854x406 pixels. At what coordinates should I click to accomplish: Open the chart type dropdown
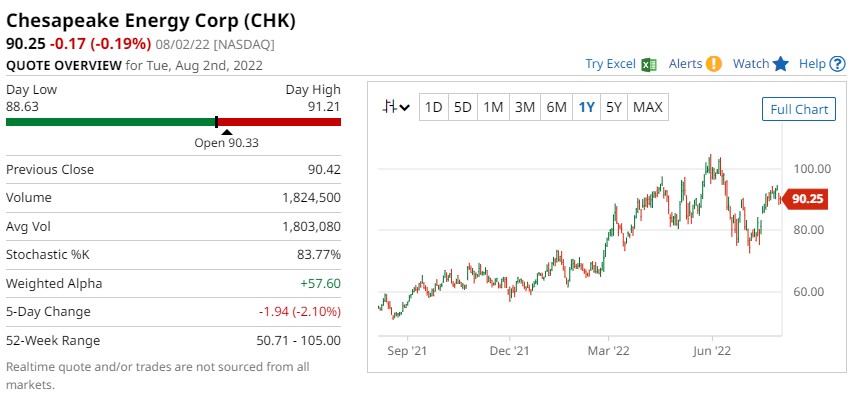(397, 107)
